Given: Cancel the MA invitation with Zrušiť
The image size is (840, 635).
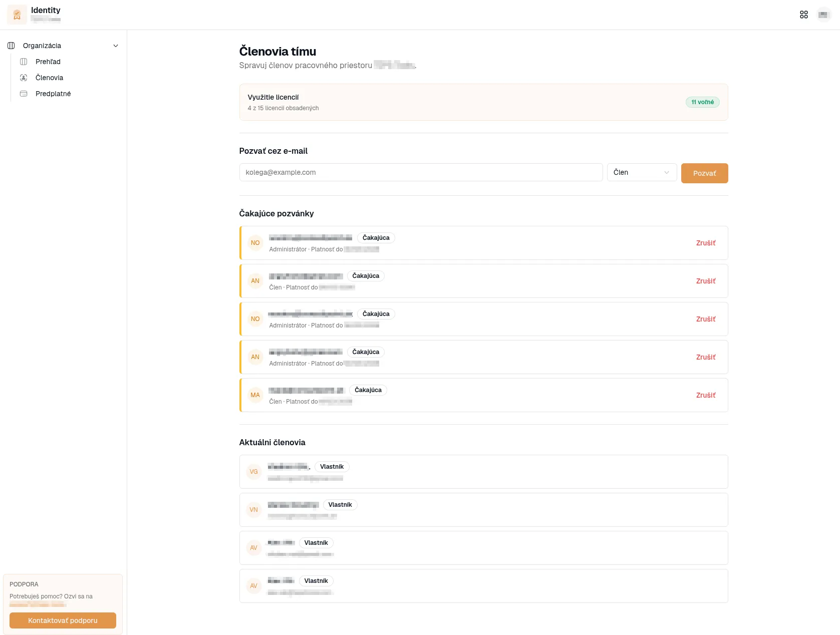Looking at the screenshot, I should 705,395.
